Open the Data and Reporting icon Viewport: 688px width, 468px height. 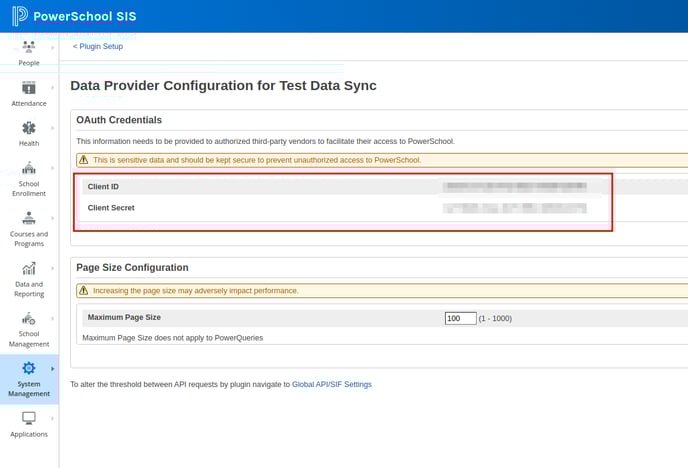coord(29,268)
